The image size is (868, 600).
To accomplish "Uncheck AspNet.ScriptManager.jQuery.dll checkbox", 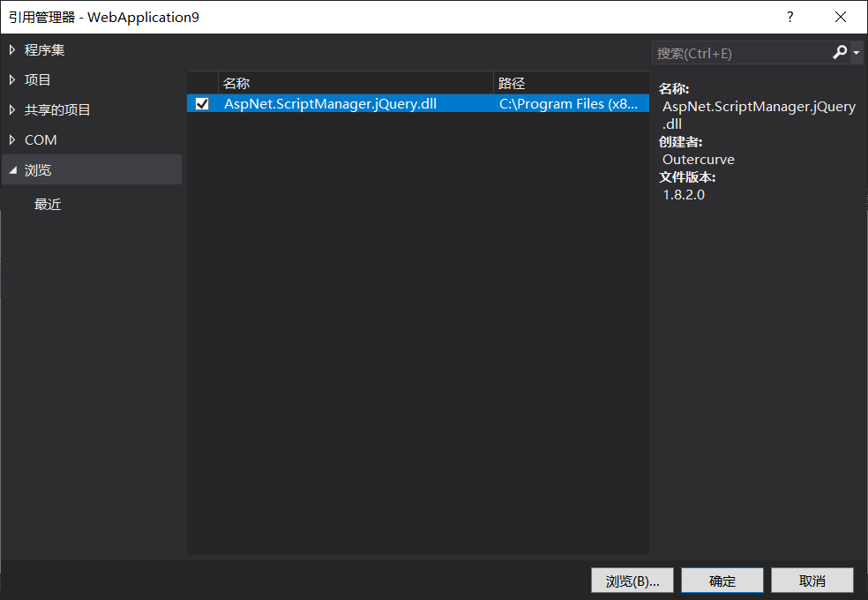I will point(202,103).
